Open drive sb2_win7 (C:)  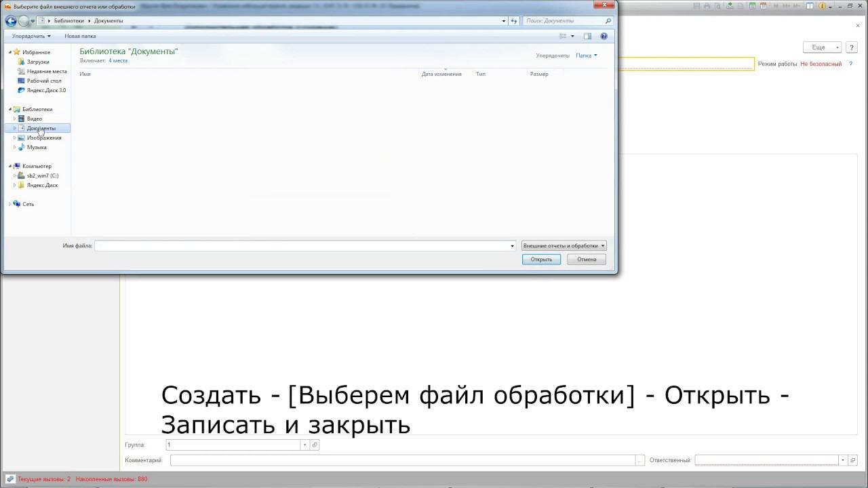point(42,176)
